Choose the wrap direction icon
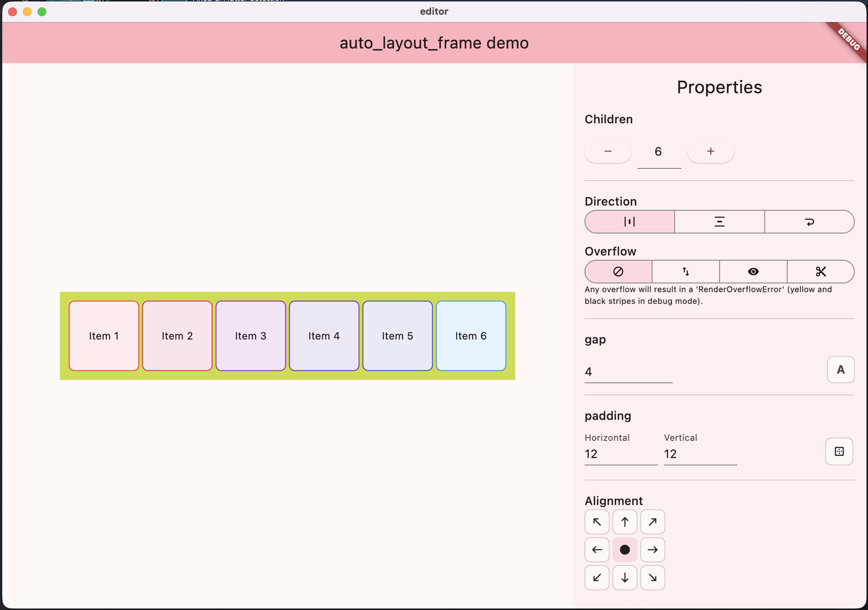The width and height of the screenshot is (868, 610). (x=809, y=222)
